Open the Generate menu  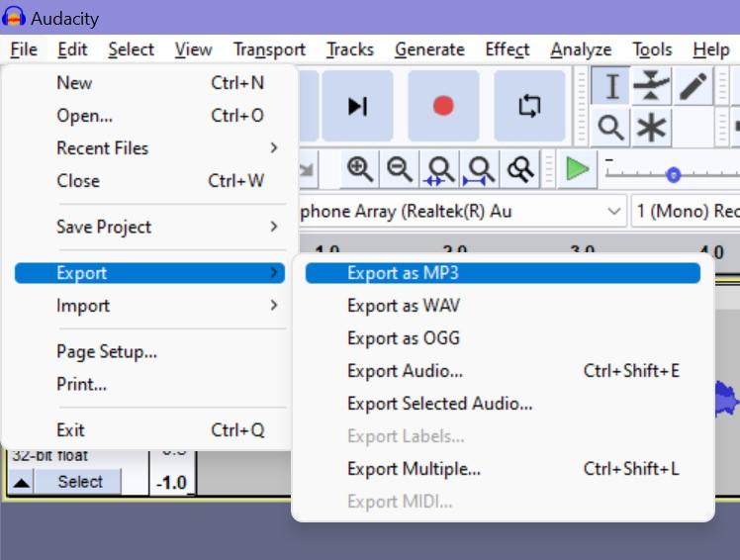click(429, 49)
